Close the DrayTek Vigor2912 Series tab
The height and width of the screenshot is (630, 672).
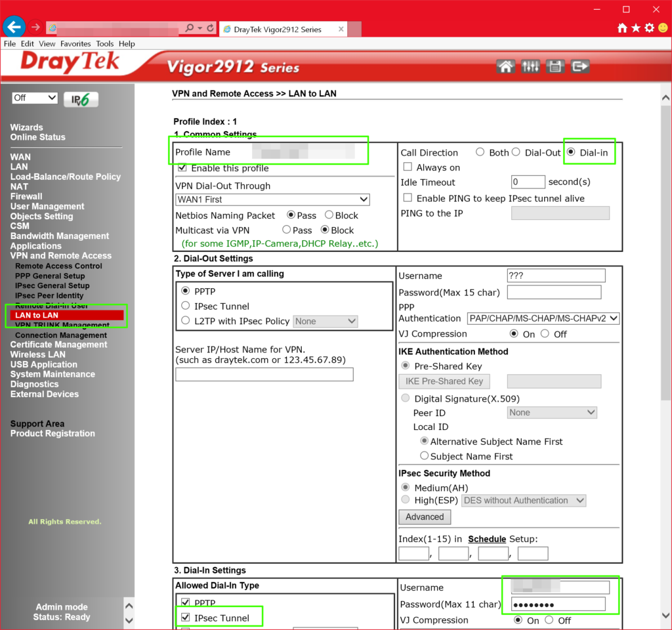[341, 29]
